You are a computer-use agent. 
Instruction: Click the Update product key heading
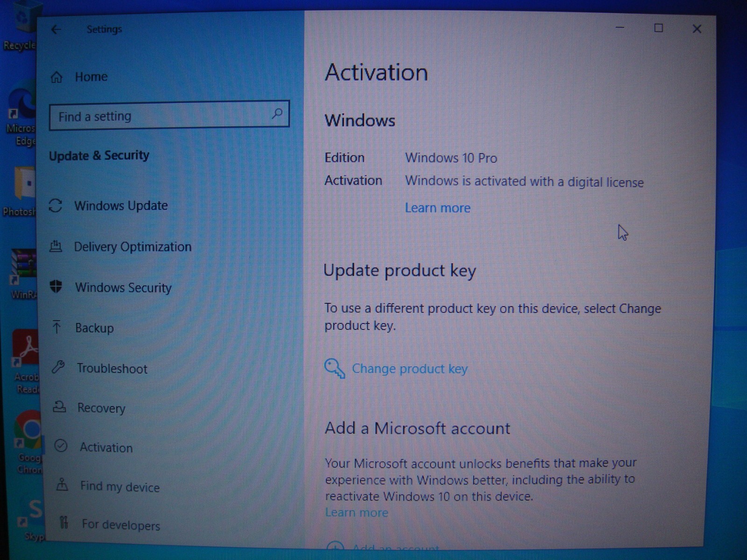[400, 271]
